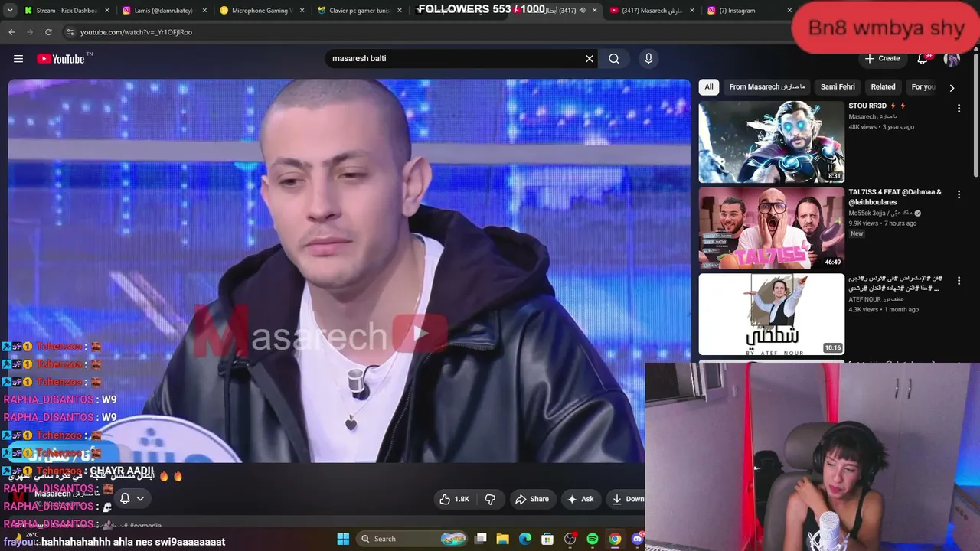Click the Ask button

click(580, 499)
